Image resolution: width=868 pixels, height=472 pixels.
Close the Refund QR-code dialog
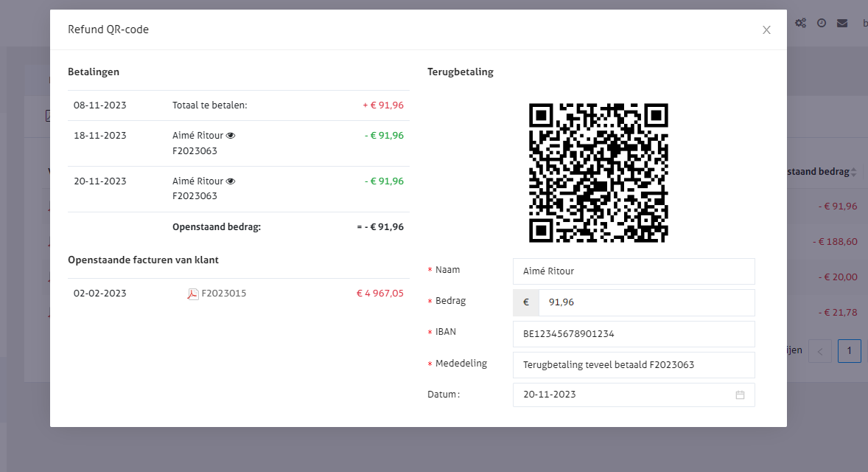point(766,30)
